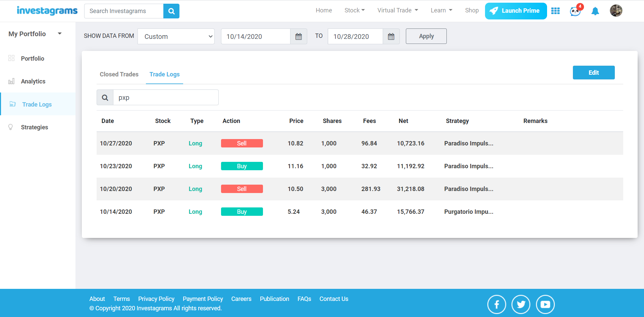Open the FAQs footer link
This screenshot has height=317, width=644.
(x=304, y=299)
